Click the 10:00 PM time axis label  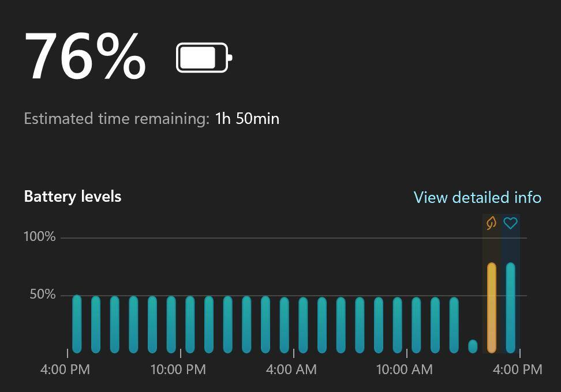pyautogui.click(x=178, y=370)
